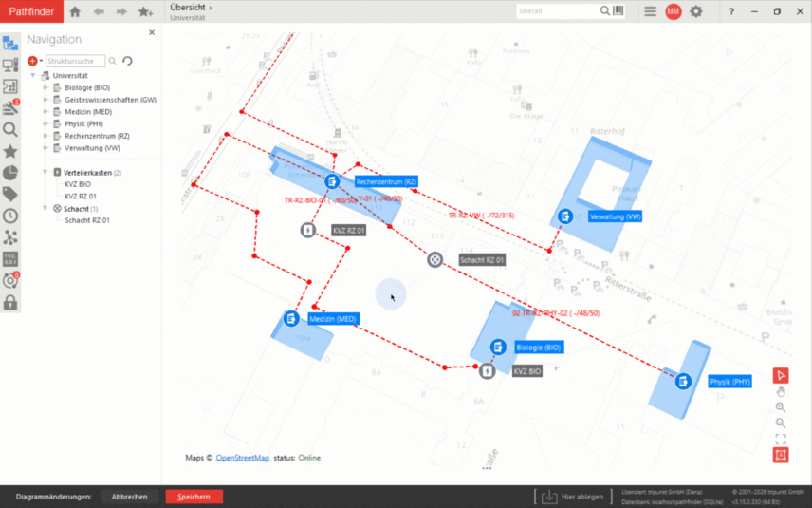Viewport: 812px width, 508px height.
Task: Open the hamburger menu in top bar
Action: point(650,11)
